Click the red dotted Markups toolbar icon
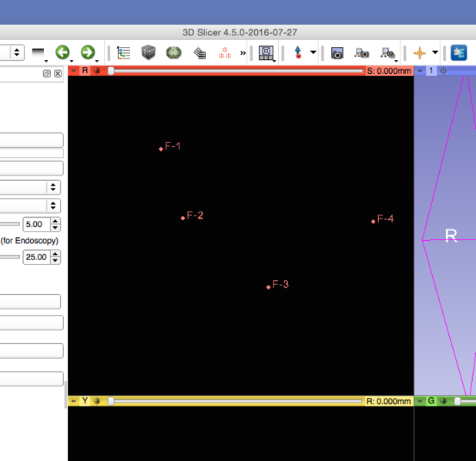The height and width of the screenshot is (461, 476). click(225, 53)
